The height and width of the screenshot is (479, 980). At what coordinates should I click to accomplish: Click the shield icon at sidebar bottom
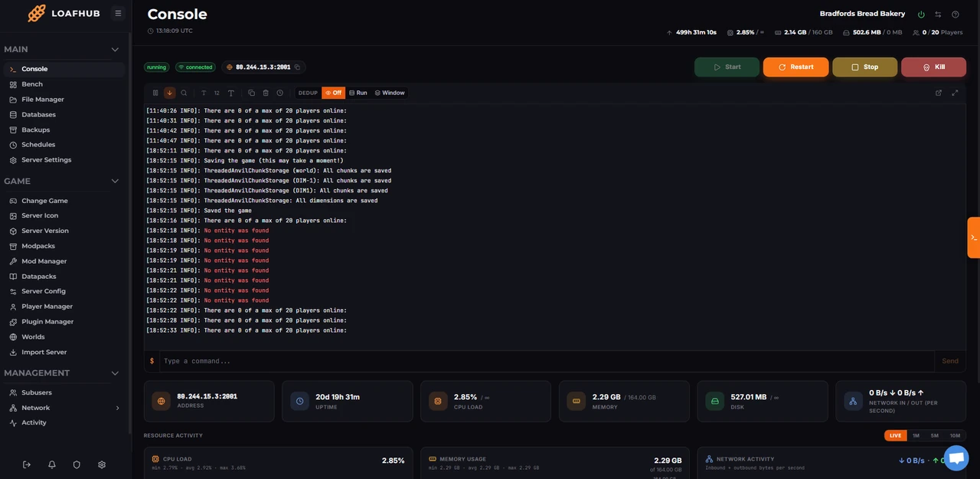click(x=77, y=464)
